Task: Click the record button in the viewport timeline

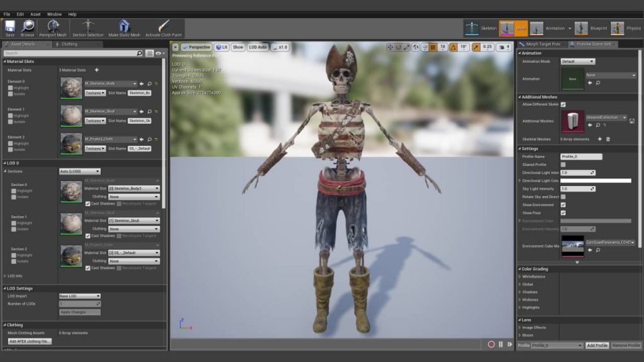Action: (x=491, y=344)
